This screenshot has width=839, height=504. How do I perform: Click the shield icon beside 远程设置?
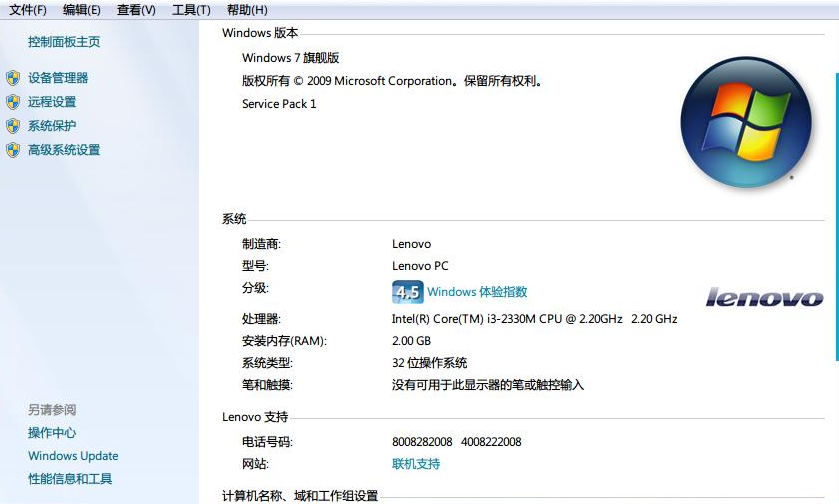[x=13, y=102]
